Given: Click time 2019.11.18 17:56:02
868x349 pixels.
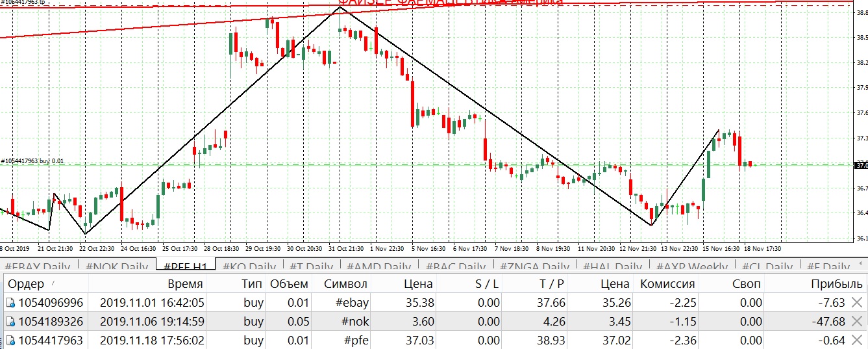Looking at the screenshot, I should coord(153,340).
